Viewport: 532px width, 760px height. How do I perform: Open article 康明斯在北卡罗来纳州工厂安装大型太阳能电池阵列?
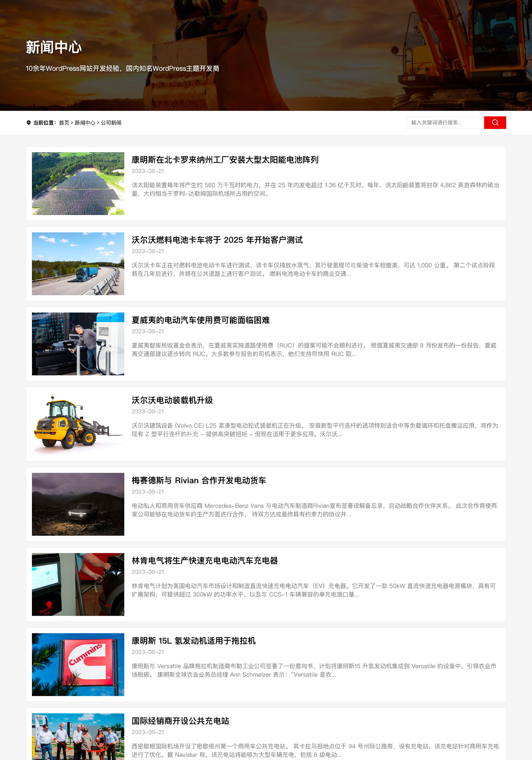225,160
